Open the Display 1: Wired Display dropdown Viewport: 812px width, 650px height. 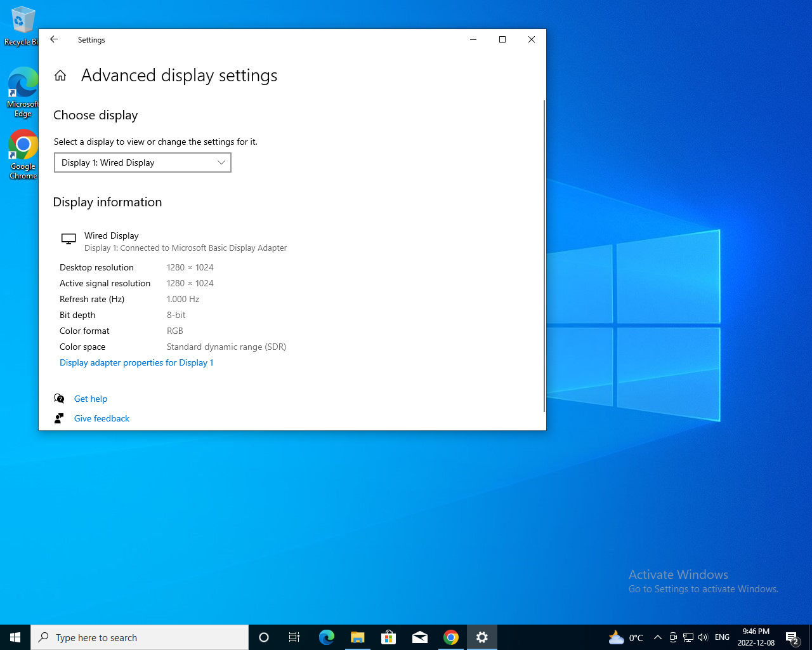coord(143,162)
